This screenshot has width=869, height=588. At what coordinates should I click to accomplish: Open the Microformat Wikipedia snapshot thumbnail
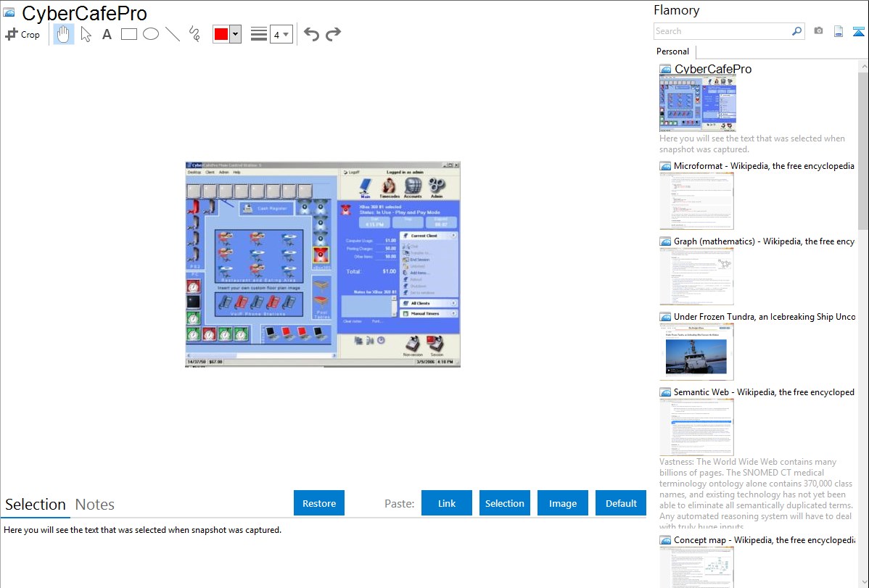696,201
